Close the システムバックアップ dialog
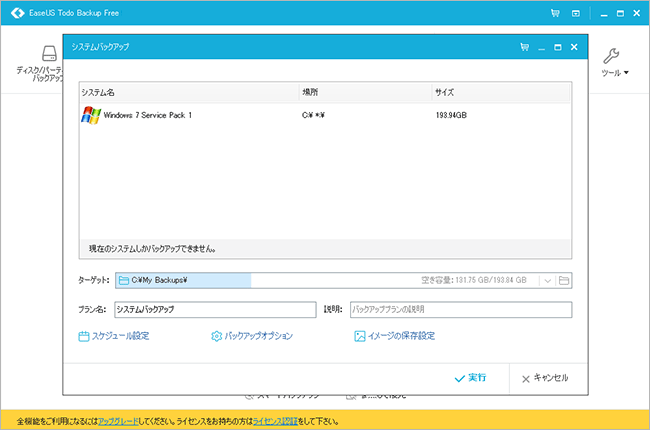This screenshot has height=430, width=650. coord(574,47)
